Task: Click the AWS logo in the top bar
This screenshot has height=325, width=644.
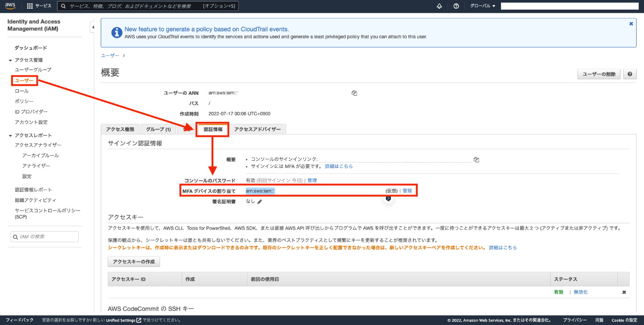Action: tap(11, 6)
